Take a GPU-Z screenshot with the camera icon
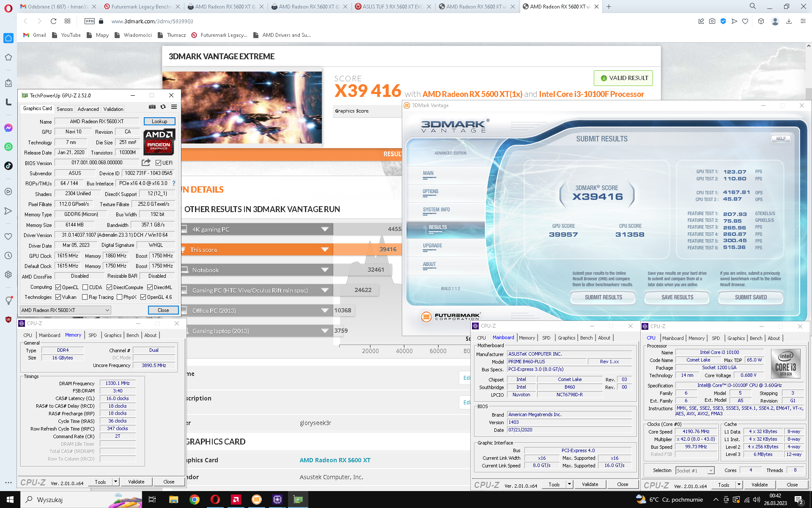Viewport: 812px width, 508px height. 152,107
